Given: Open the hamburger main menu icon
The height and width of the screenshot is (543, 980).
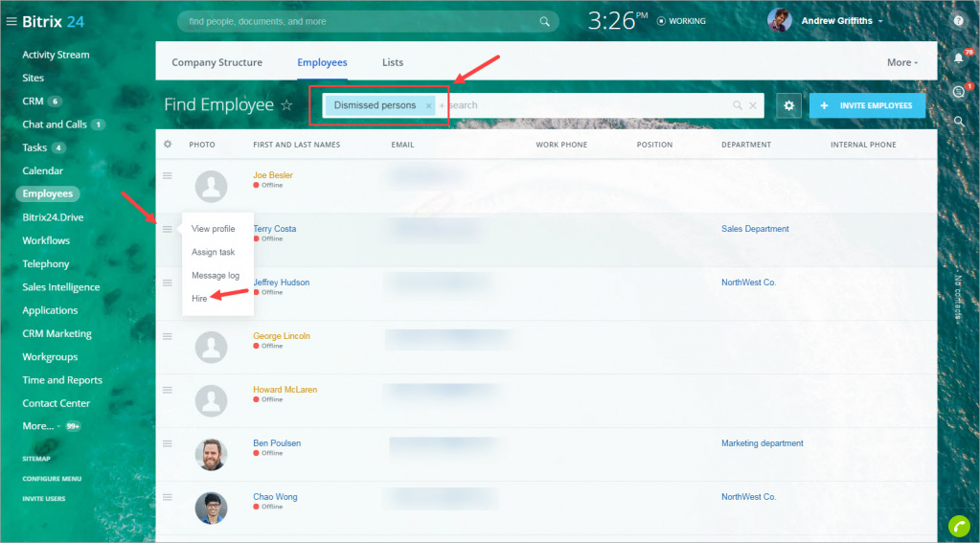Looking at the screenshot, I should pyautogui.click(x=11, y=21).
